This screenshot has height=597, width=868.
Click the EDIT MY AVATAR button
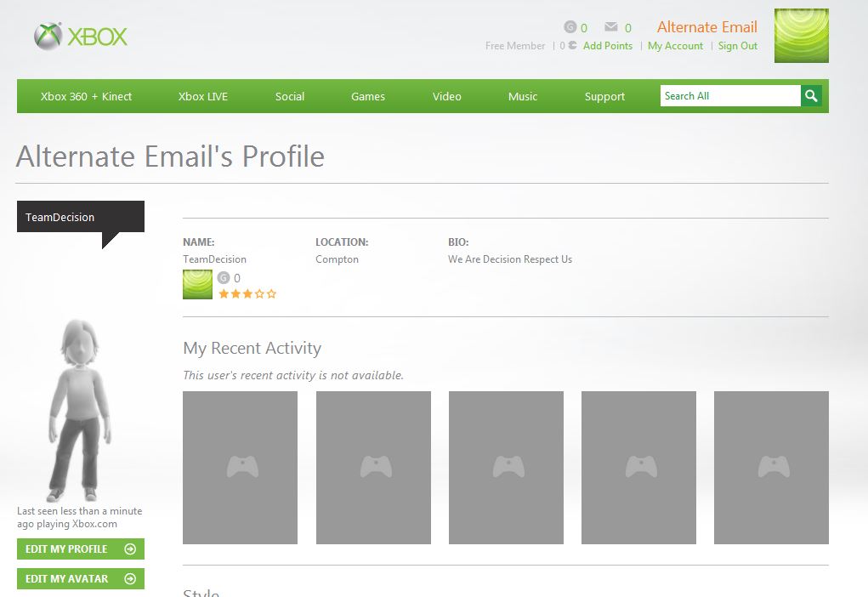pos(81,579)
